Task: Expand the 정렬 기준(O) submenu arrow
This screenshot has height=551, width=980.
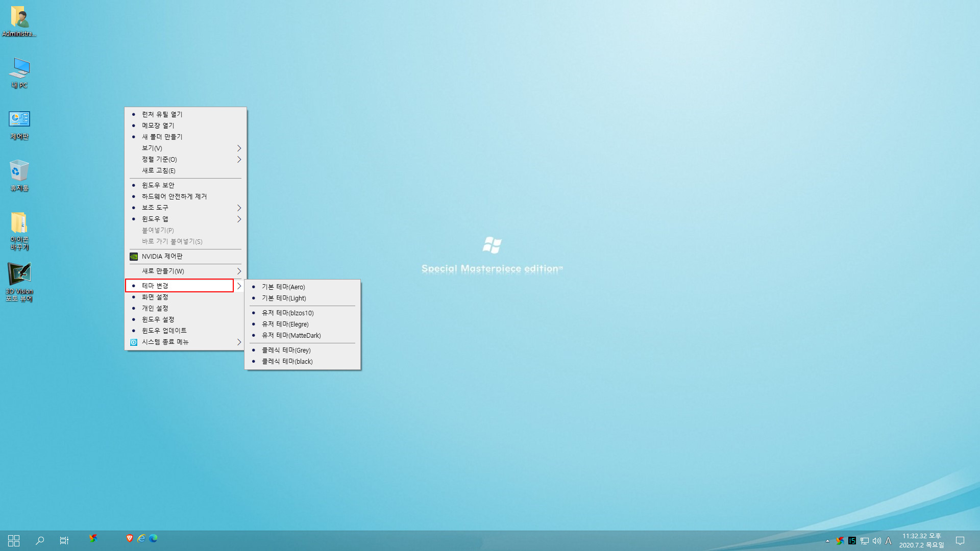Action: tap(239, 160)
